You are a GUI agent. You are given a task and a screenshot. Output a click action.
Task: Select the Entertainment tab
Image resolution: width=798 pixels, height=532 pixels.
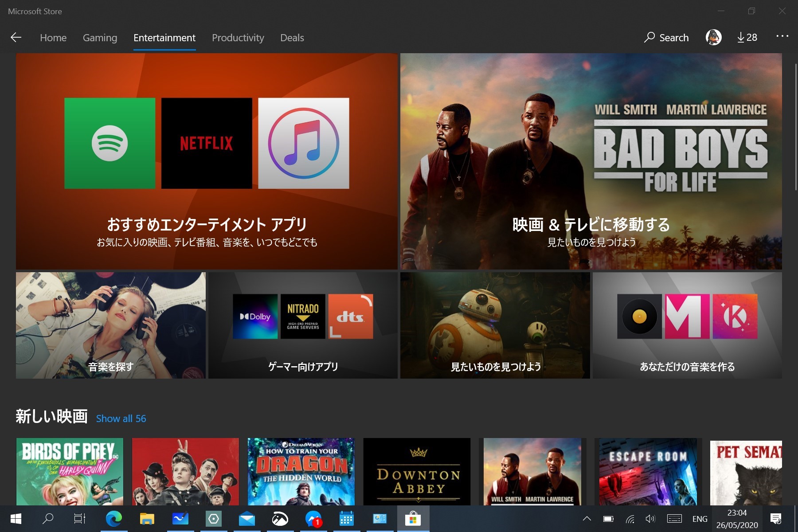[x=164, y=38]
